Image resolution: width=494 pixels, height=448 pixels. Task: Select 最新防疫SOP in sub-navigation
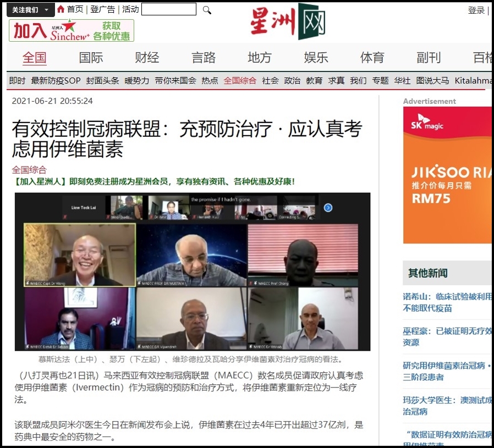[x=56, y=81]
